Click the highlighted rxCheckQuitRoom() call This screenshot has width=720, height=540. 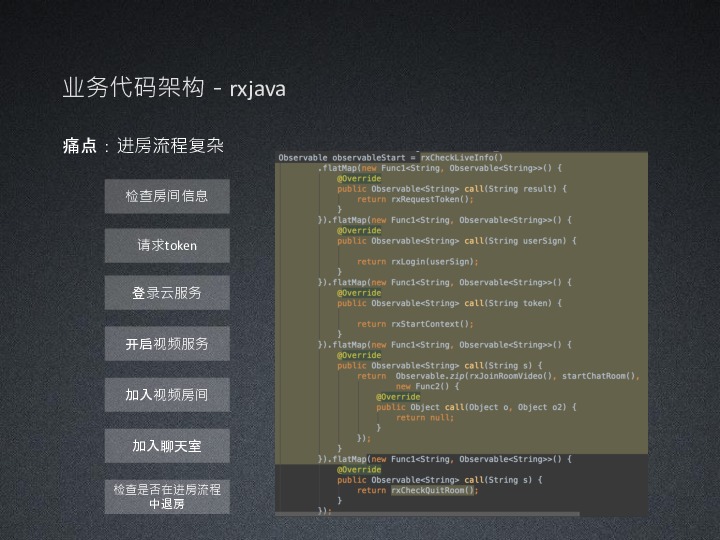tap(434, 490)
